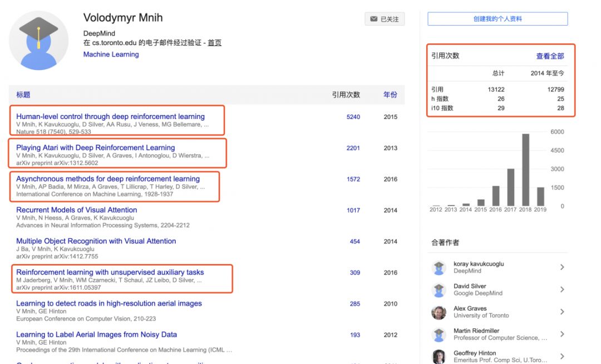Expand Alex Graves co-author chevron
This screenshot has height=364, width=601.
562,312
